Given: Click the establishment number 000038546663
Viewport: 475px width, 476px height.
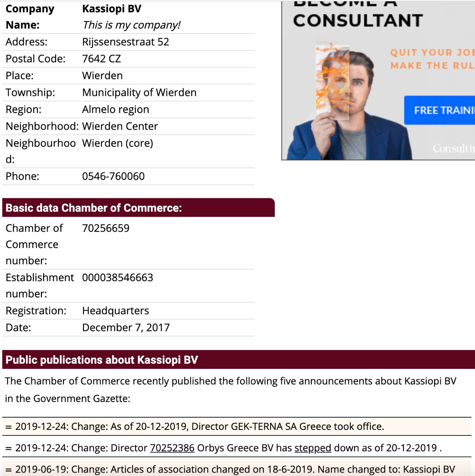Looking at the screenshot, I should click(x=117, y=277).
